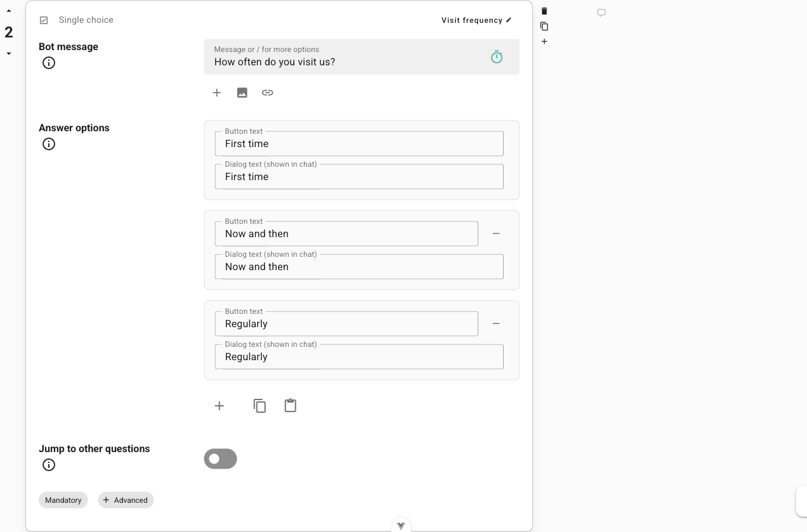Set message delay with timer icon

pos(497,57)
